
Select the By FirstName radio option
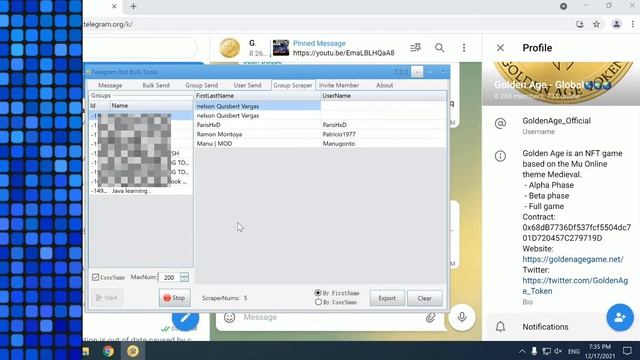pos(318,293)
